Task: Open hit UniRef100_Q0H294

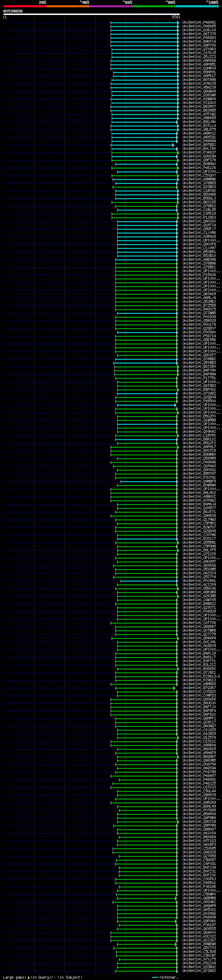Action: click(x=199, y=156)
